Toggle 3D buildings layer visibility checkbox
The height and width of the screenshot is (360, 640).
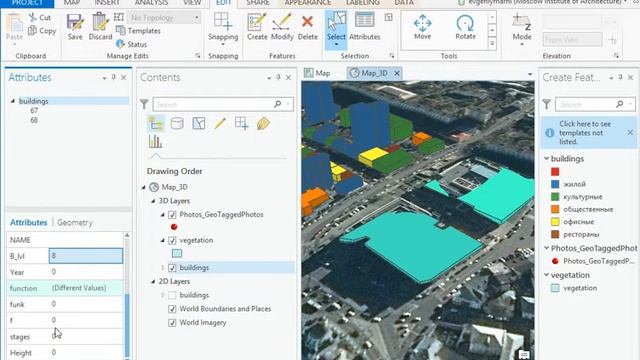tap(172, 268)
